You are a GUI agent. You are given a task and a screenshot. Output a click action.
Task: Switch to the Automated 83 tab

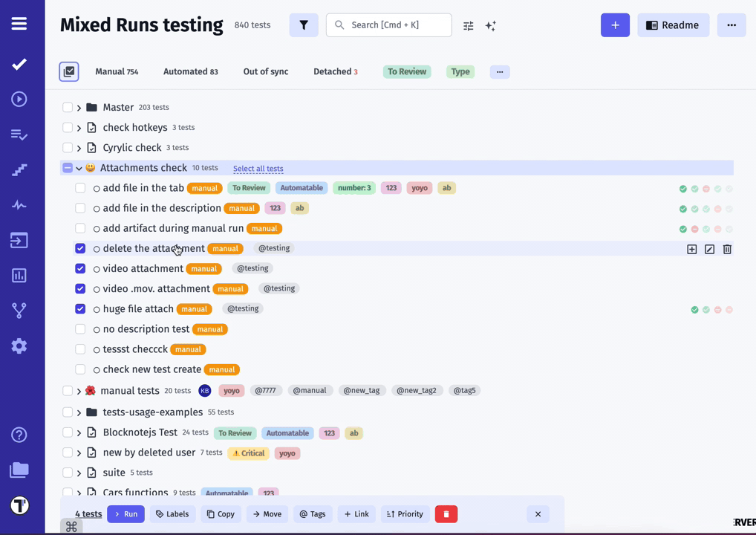pos(191,72)
